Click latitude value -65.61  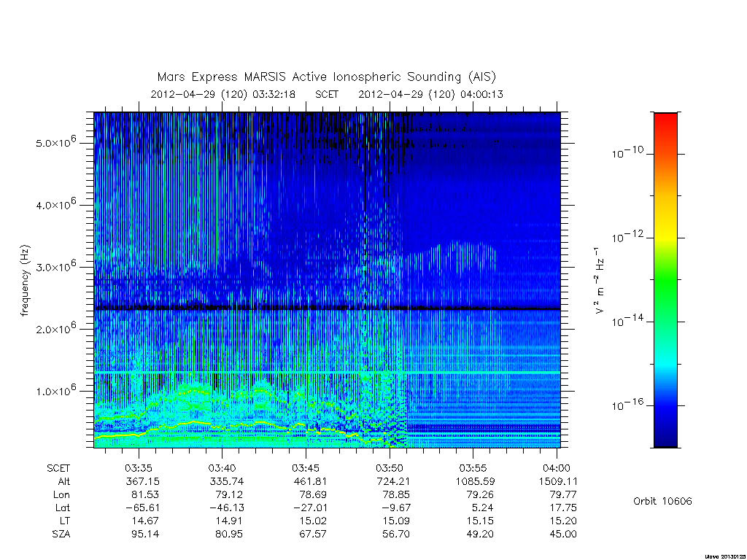pos(141,508)
